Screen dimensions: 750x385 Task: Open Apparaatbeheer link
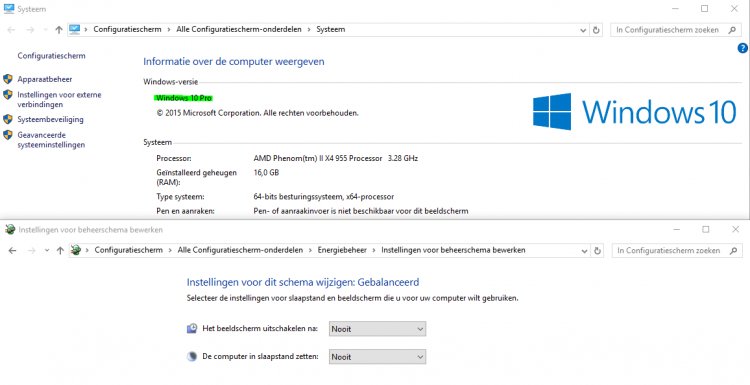click(45, 79)
